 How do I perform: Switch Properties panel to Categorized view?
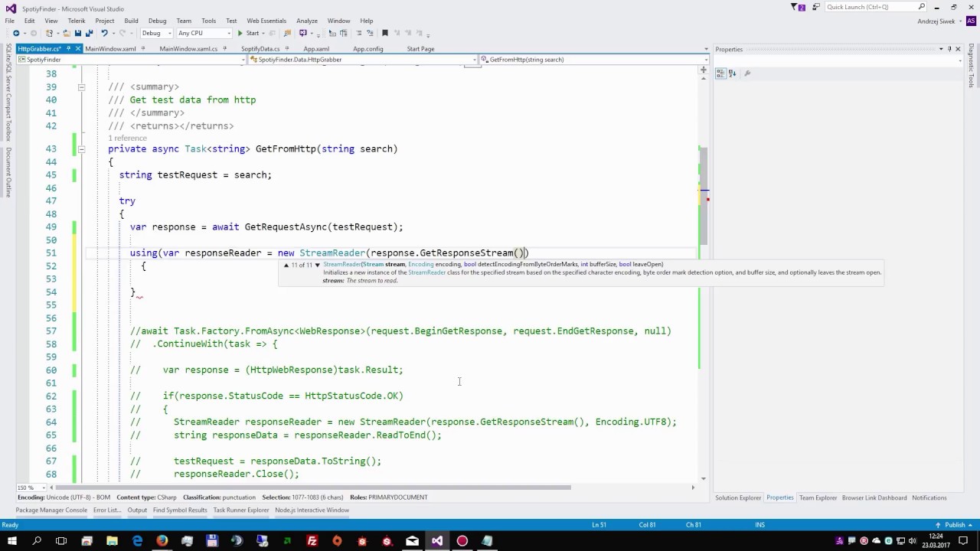pyautogui.click(x=720, y=73)
